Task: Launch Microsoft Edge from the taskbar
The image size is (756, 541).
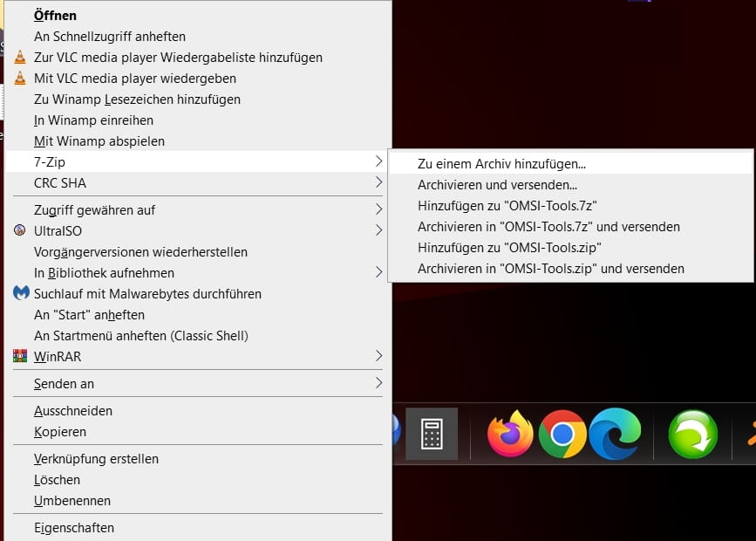Action: 615,434
